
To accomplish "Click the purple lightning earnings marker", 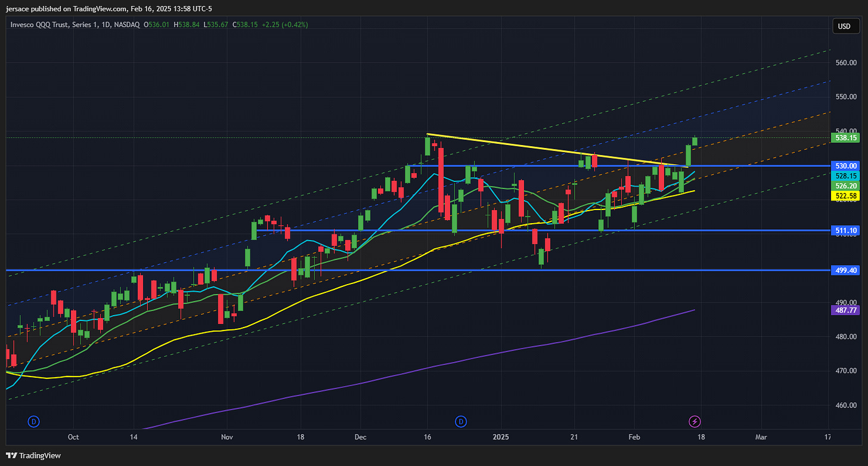I will (x=695, y=422).
